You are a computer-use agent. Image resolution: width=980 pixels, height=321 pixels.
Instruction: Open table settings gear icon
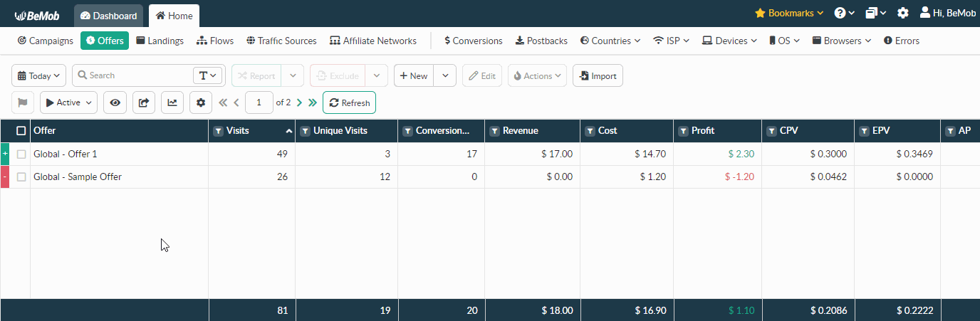pyautogui.click(x=201, y=102)
